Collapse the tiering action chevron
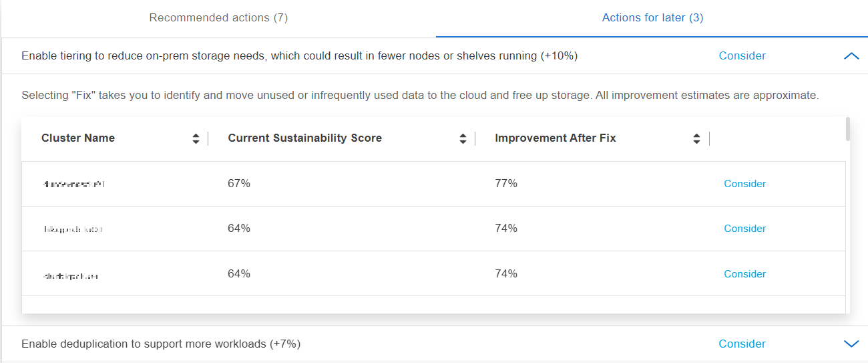Screen dimensions: 868x363 851,56
